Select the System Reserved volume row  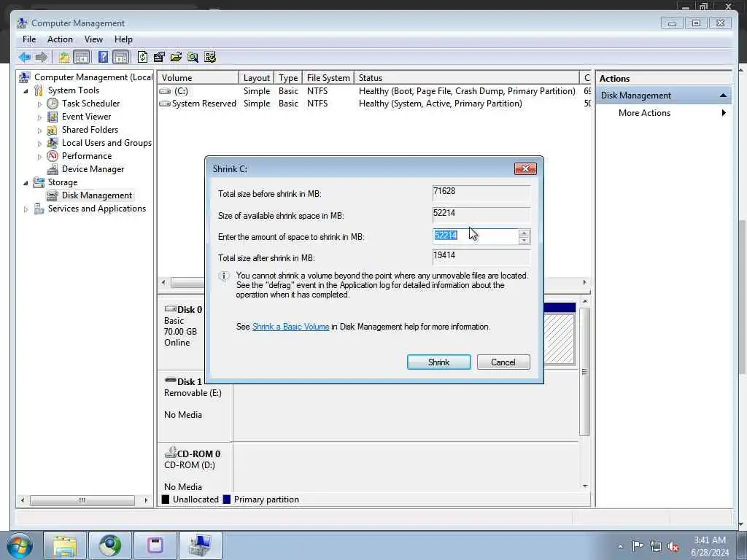(x=374, y=104)
